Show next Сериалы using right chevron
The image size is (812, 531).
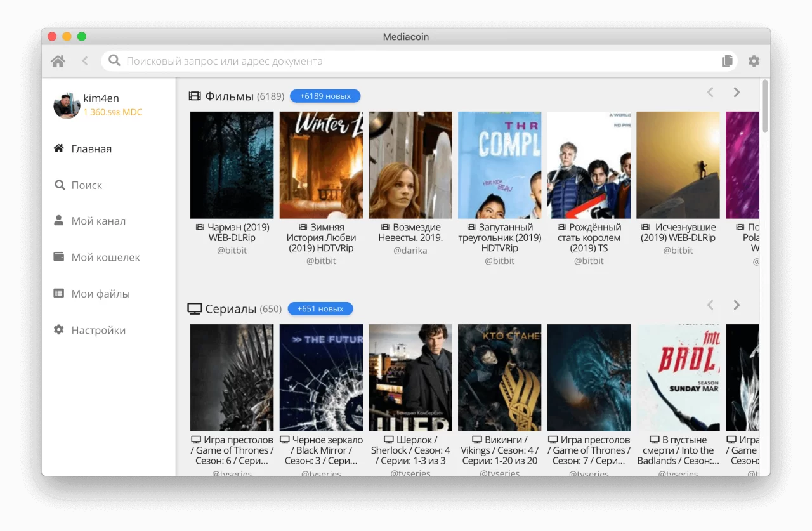[x=737, y=305]
